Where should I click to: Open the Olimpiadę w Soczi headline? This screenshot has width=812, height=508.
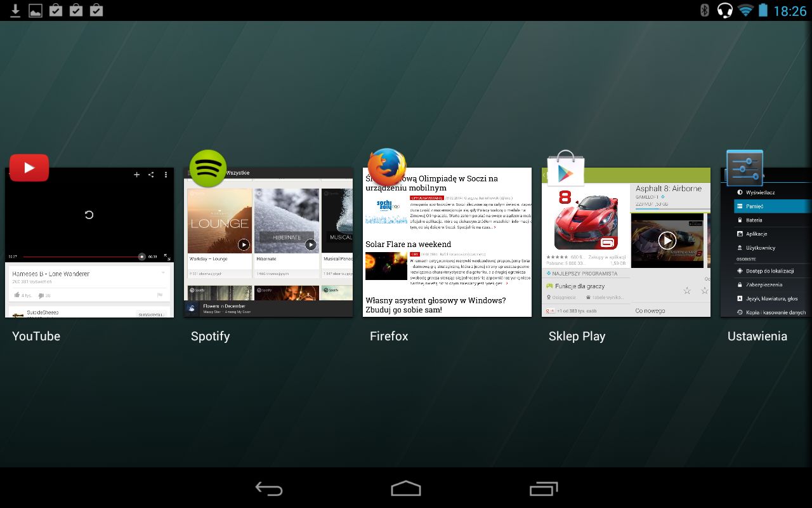pyautogui.click(x=431, y=183)
